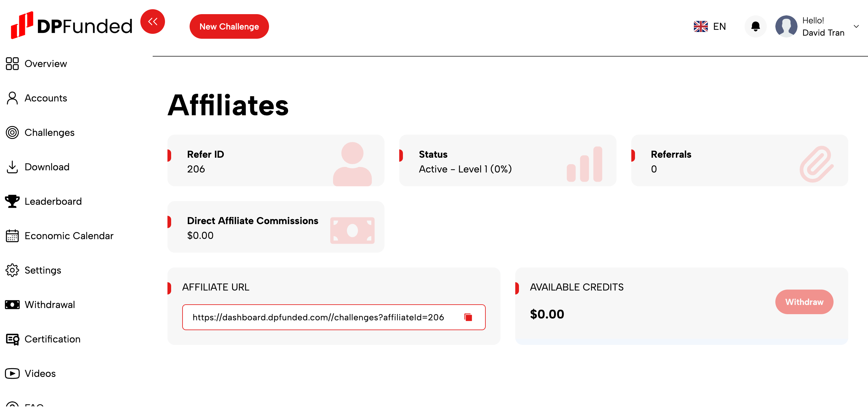Start a New Challenge
This screenshot has width=868, height=407.
tap(229, 26)
